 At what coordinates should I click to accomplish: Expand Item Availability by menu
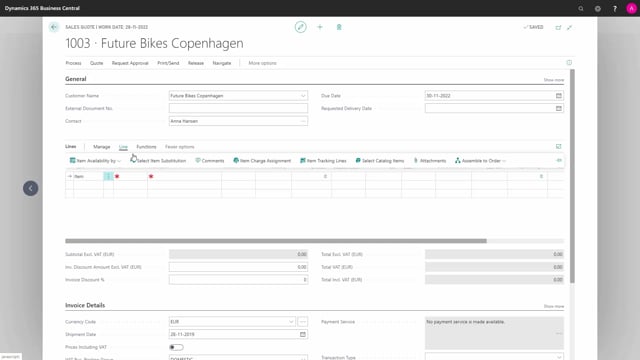96,161
